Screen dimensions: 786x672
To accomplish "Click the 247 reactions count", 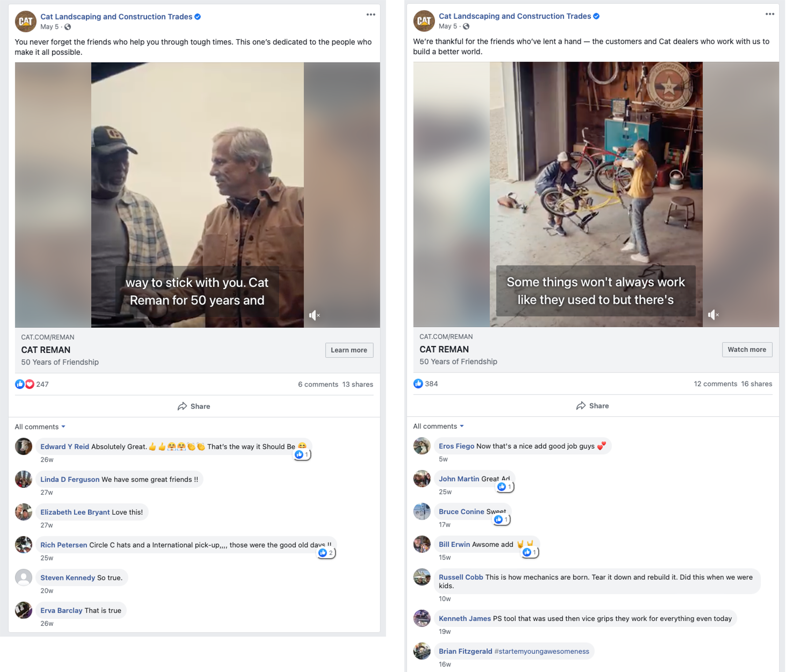I will (42, 384).
